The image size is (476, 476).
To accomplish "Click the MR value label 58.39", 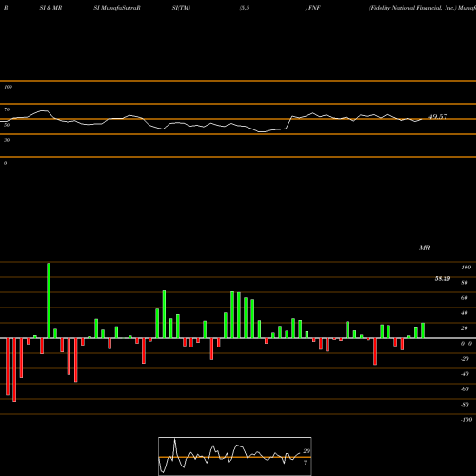I will click(443, 279).
